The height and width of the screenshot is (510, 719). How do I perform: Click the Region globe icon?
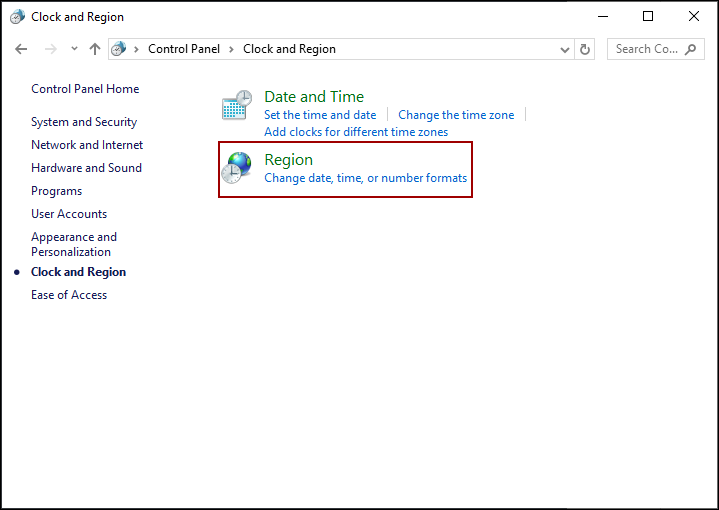pyautogui.click(x=237, y=168)
